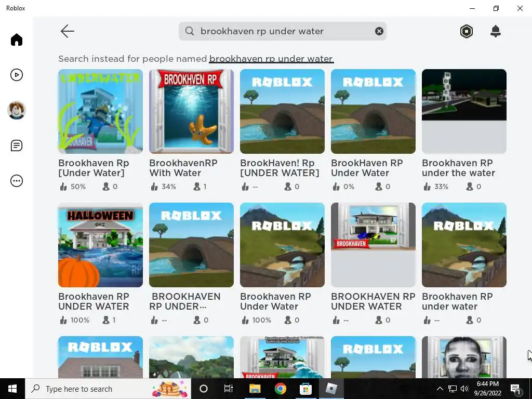Click player count icon under BrookhavenRP With Water
Viewport: 532px width, 399px height.
click(x=197, y=187)
